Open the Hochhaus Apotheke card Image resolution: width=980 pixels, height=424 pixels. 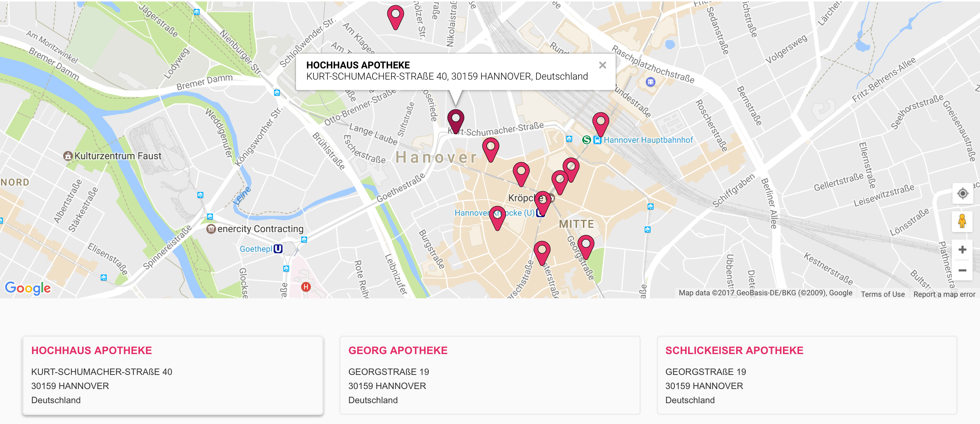[173, 375]
